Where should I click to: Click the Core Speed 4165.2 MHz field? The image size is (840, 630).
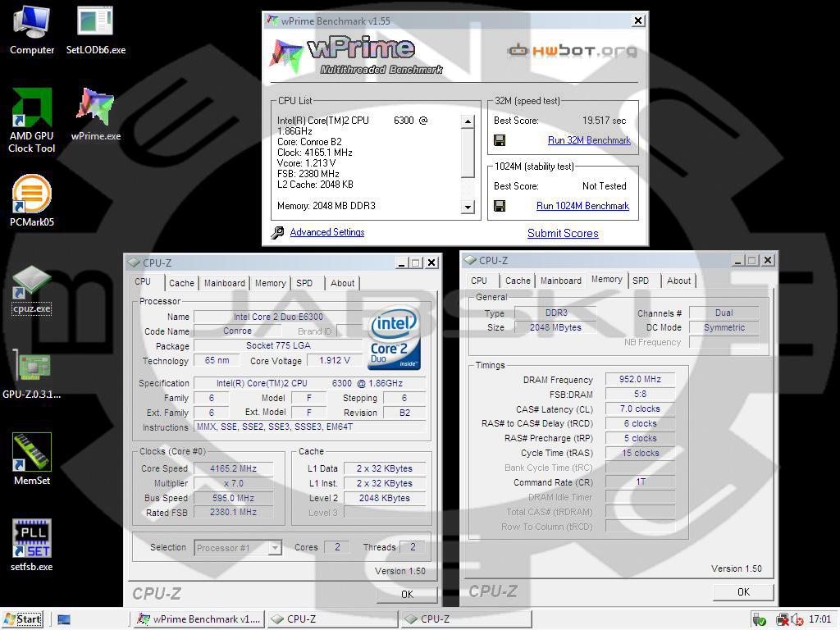click(233, 468)
